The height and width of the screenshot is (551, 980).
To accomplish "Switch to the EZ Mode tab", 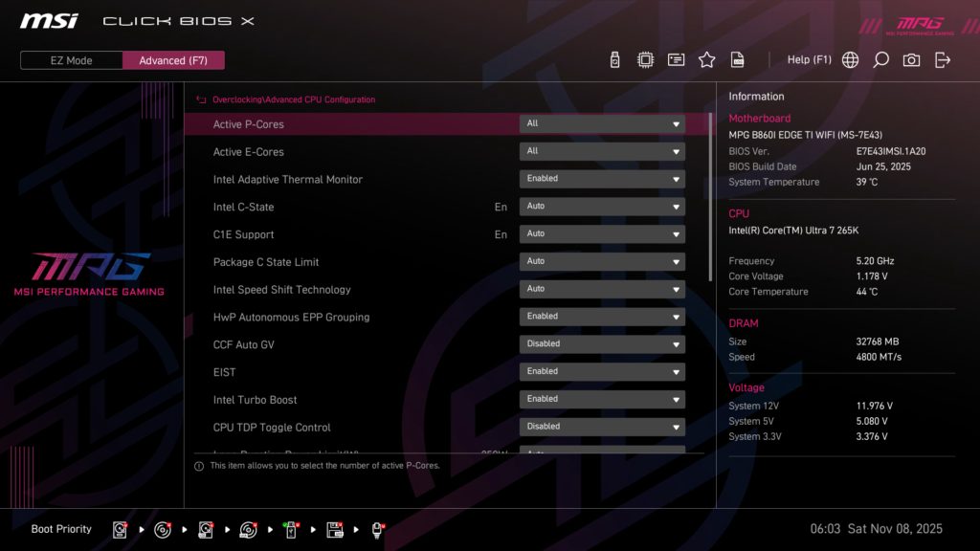I will [70, 59].
